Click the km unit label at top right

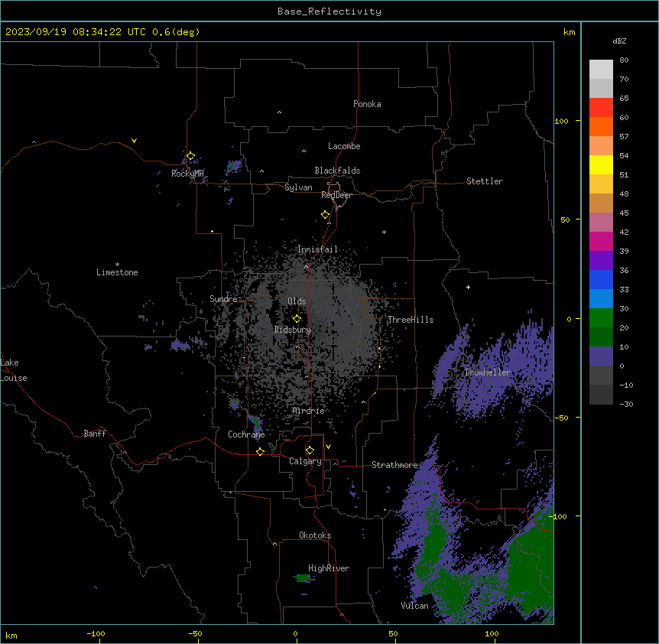pos(569,32)
